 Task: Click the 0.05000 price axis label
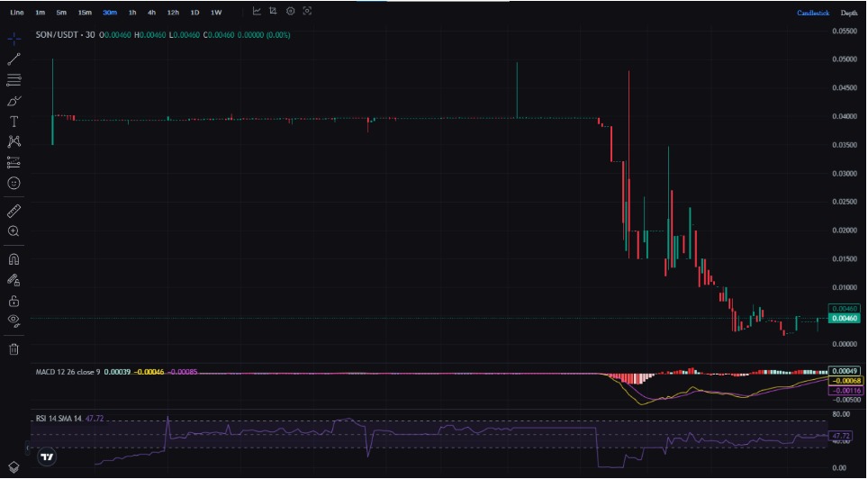pos(845,59)
